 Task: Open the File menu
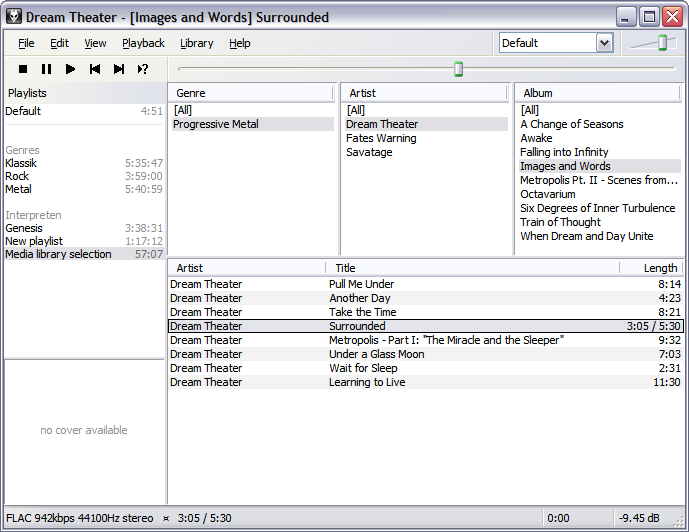(26, 43)
